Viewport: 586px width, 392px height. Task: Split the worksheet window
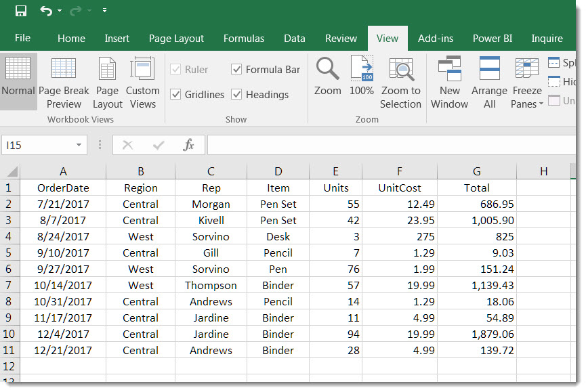[562, 62]
